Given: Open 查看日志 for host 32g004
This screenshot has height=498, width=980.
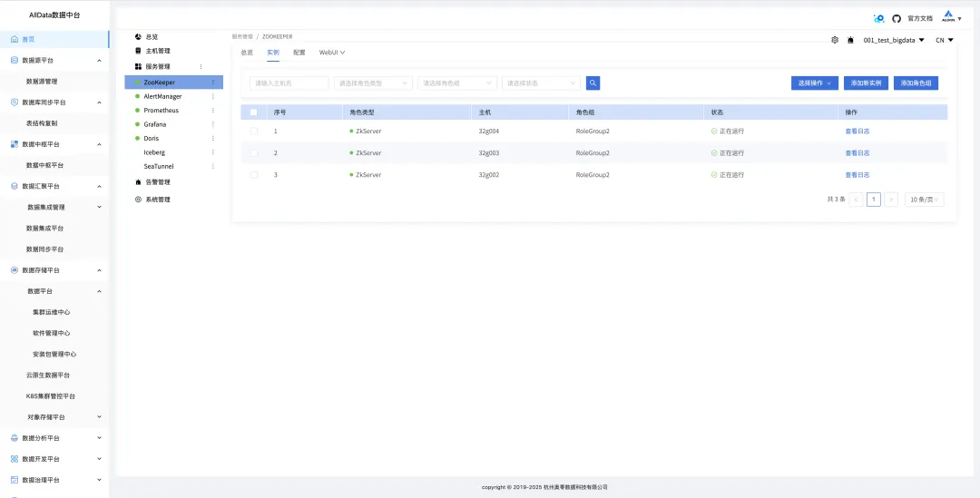Looking at the screenshot, I should pos(857,132).
